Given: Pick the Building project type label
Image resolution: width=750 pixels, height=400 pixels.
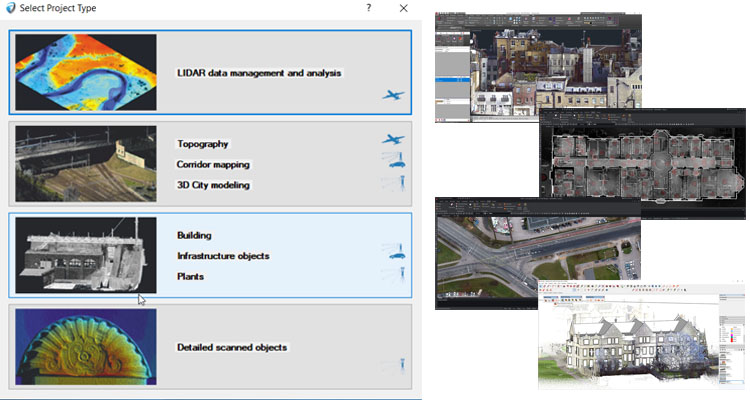Looking at the screenshot, I should [x=194, y=235].
